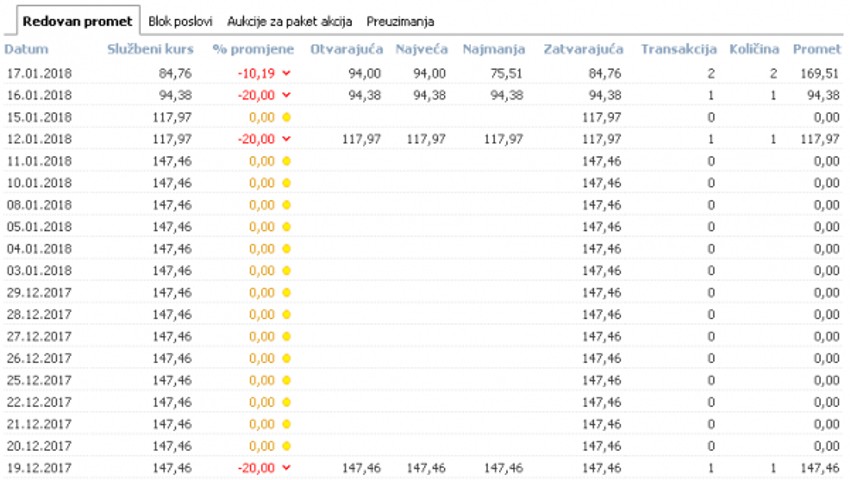
Task: Select the Redovan promet tab
Action: click(77, 20)
